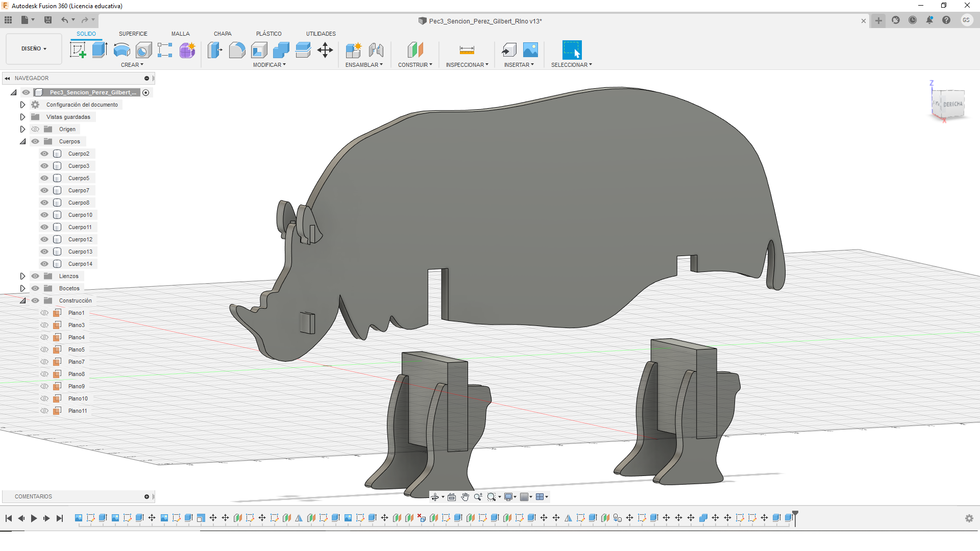Switch to the SUPERFICIE tab
Screen dimensions: 980x551
pos(133,34)
